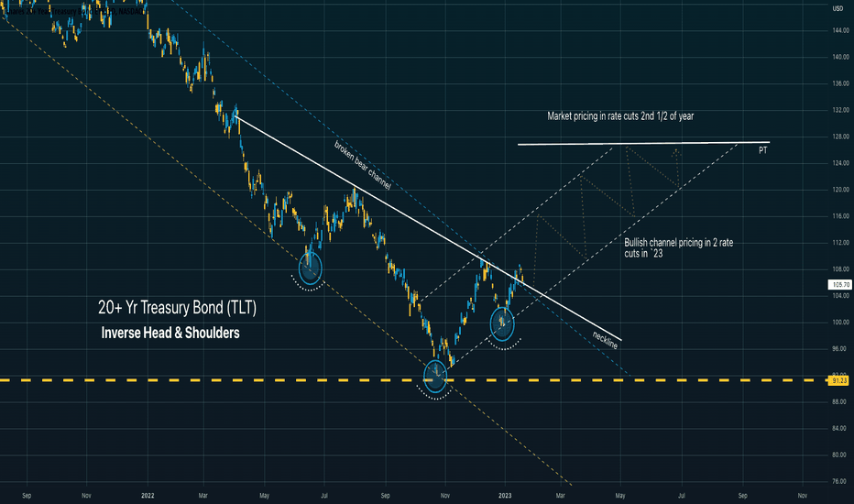Click the 76.00 price axis label

(x=840, y=482)
